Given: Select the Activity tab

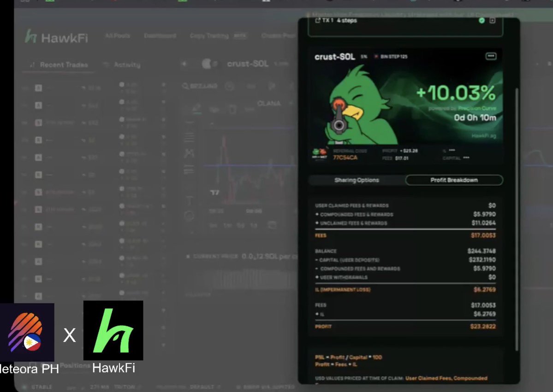Looking at the screenshot, I should click(x=122, y=65).
